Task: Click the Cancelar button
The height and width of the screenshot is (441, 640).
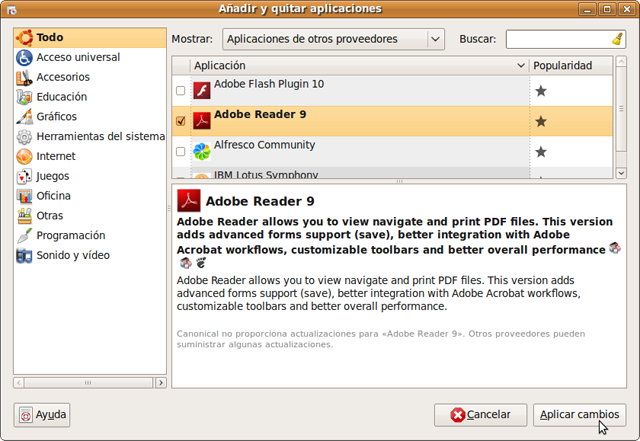Action: 480,414
